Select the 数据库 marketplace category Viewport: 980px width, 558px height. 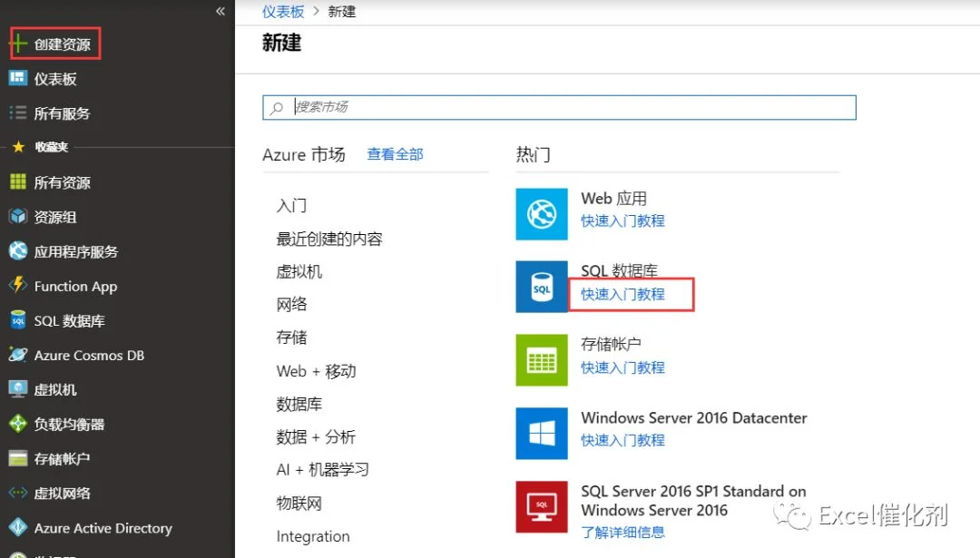299,404
